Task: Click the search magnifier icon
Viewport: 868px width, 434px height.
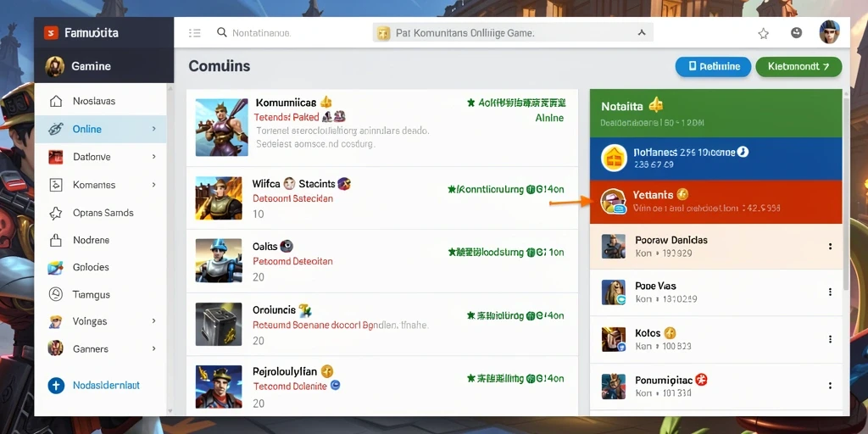Action: point(222,33)
